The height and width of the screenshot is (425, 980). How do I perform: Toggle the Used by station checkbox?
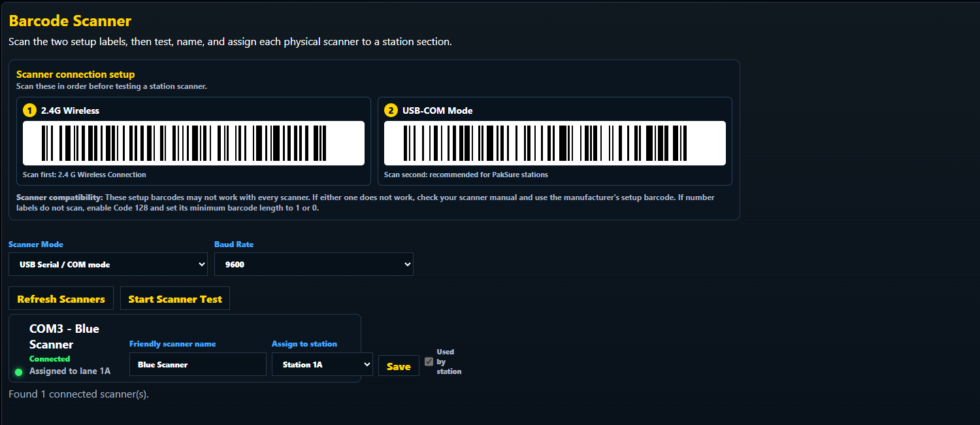[x=429, y=362]
